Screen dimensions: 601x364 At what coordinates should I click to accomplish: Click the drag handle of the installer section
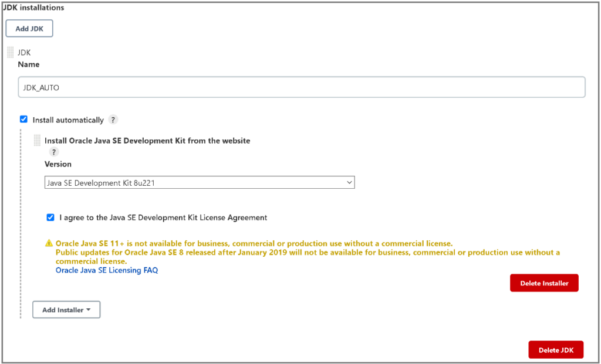coord(37,140)
